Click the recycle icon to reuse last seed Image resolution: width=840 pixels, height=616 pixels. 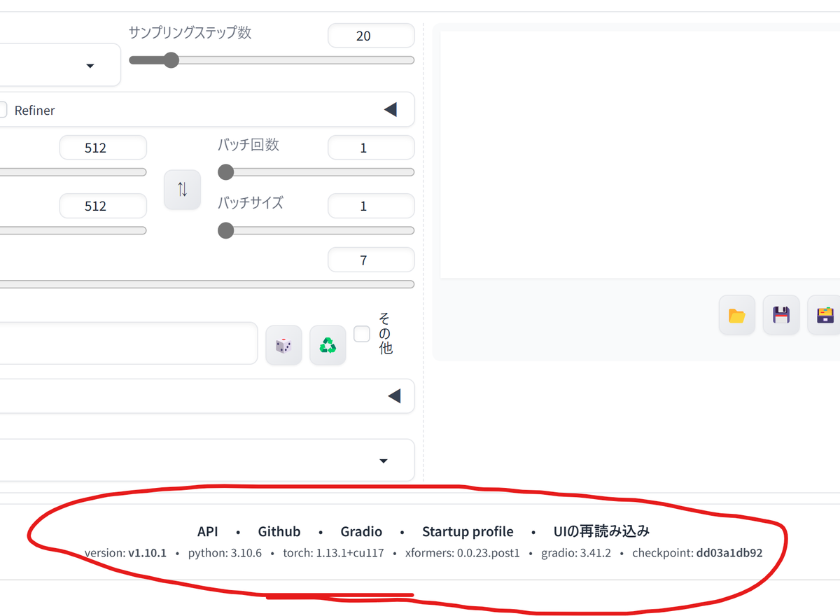(x=328, y=344)
